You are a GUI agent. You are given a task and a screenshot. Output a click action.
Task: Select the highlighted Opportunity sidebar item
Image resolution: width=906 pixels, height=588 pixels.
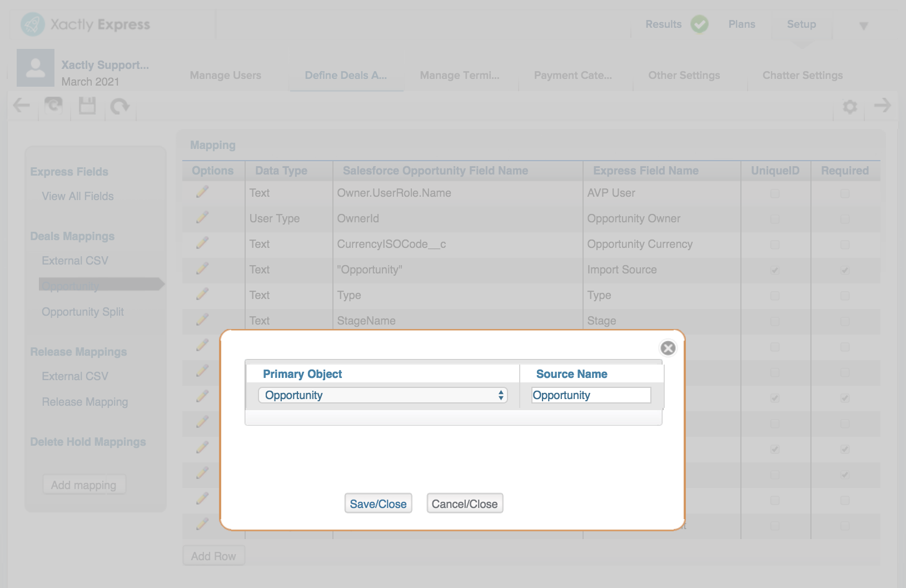pos(102,285)
